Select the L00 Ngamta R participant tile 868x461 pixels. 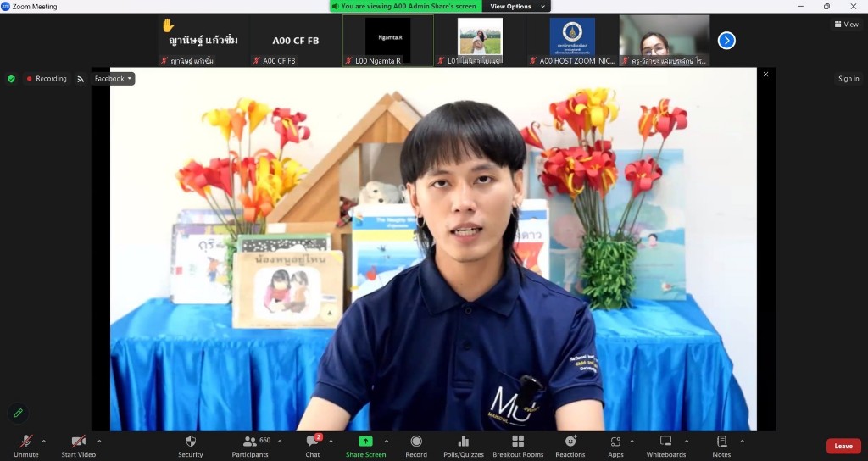click(388, 41)
